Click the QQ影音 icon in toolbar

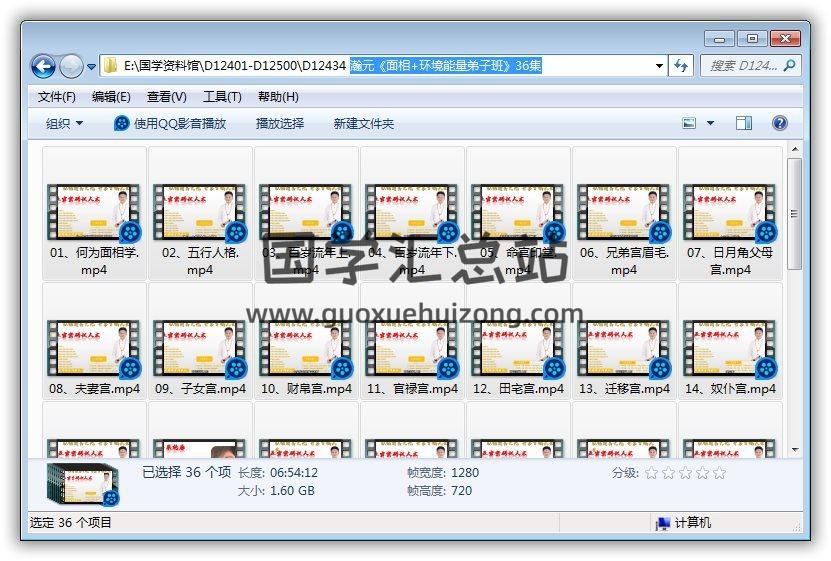click(x=121, y=123)
